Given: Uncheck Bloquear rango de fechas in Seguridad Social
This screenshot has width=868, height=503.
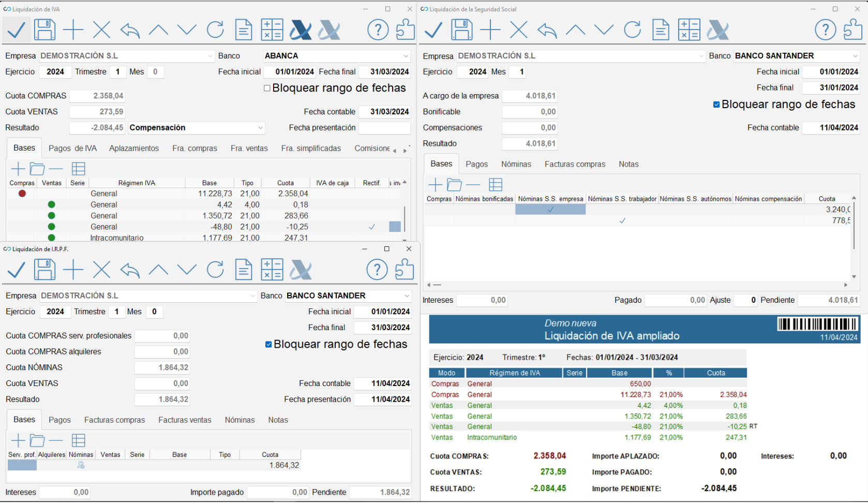Looking at the screenshot, I should coord(716,105).
